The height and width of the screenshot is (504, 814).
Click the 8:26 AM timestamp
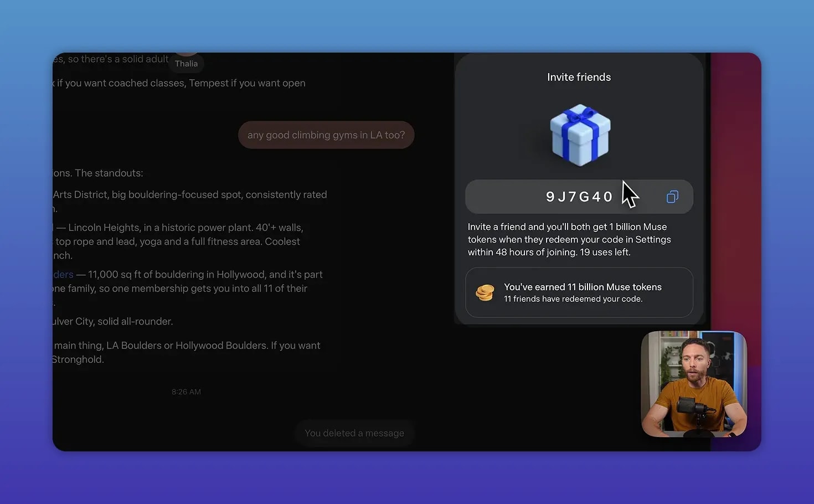(x=186, y=392)
